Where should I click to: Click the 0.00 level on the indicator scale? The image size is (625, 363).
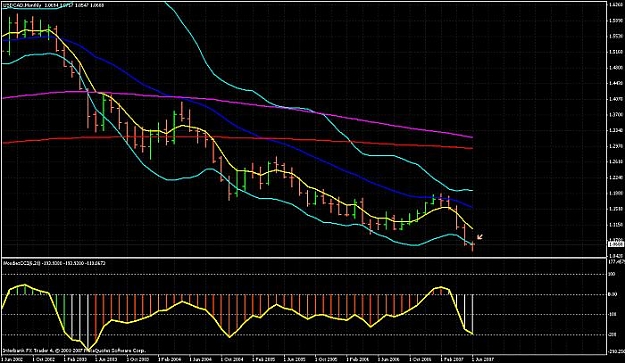coord(613,295)
